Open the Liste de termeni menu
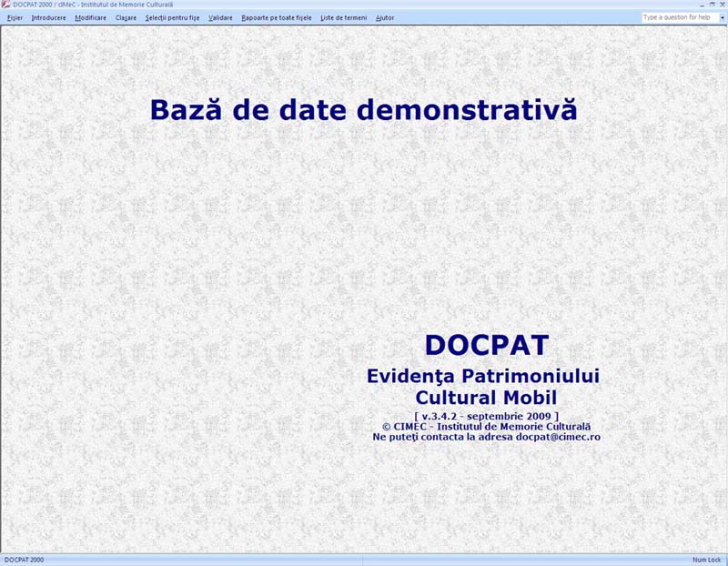 click(x=344, y=17)
